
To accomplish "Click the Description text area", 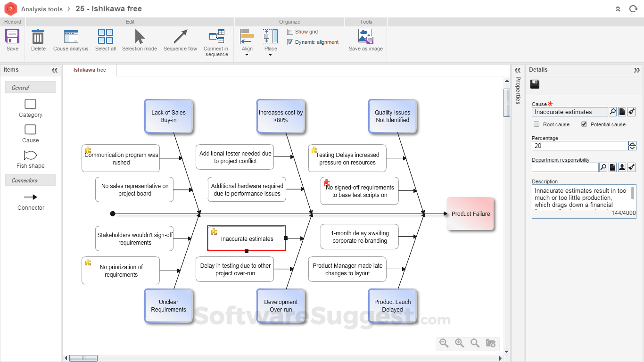I will coord(581,198).
